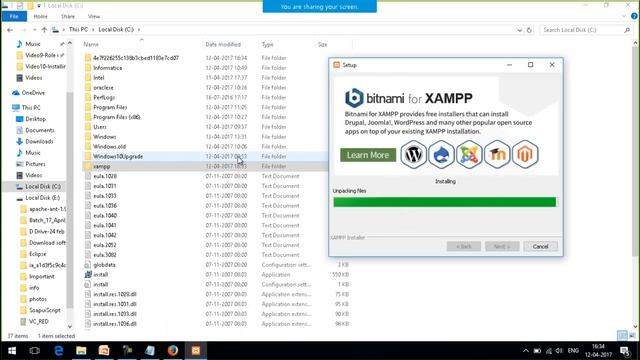640x360 pixels.
Task: Select the PerfLogs folder
Action: (x=104, y=97)
